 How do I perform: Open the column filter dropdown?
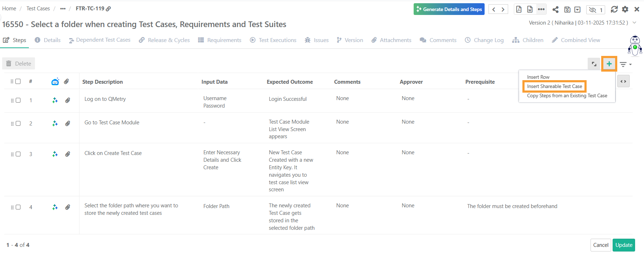625,64
